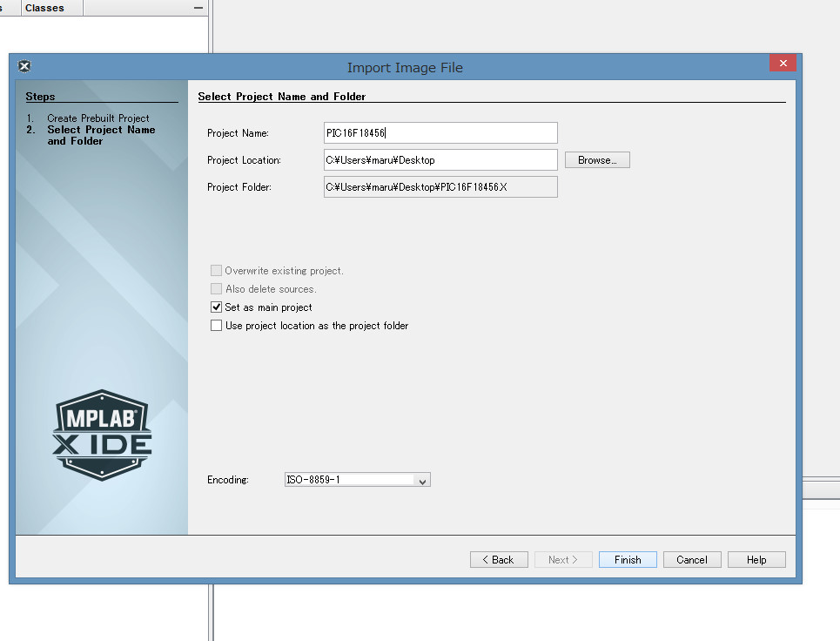Enable Use project location as the project folder
Screen dimensions: 840x641
point(217,326)
